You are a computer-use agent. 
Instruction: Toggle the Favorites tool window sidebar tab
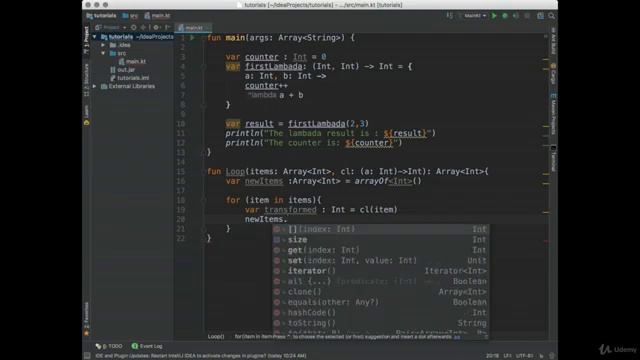[x=86, y=318]
